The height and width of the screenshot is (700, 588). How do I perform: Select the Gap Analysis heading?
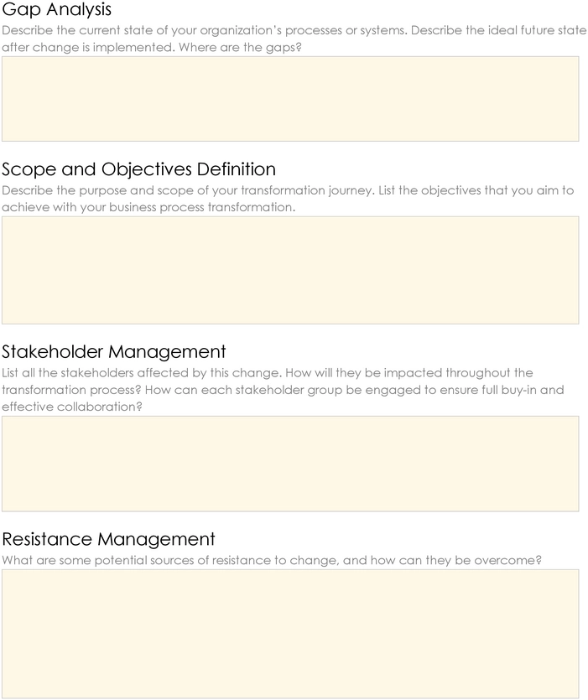click(x=57, y=9)
